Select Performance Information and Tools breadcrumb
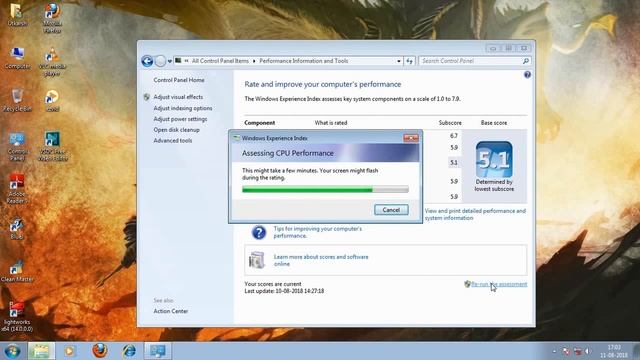Image resolution: width=640 pixels, height=360 pixels. coord(304,61)
